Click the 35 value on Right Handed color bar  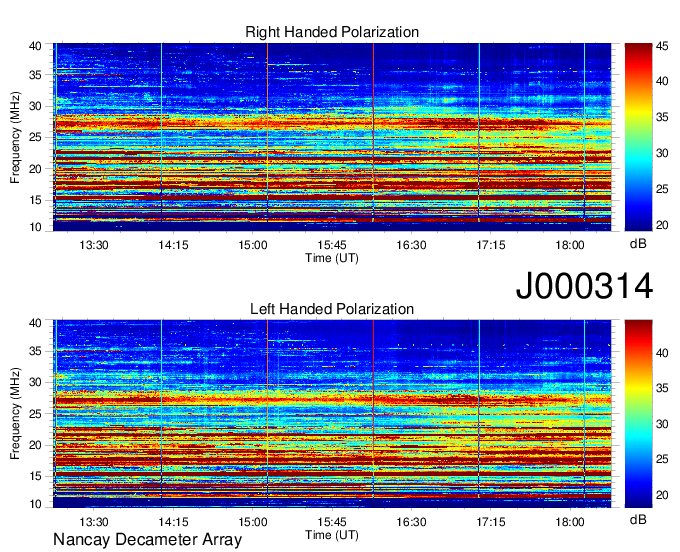[662, 118]
